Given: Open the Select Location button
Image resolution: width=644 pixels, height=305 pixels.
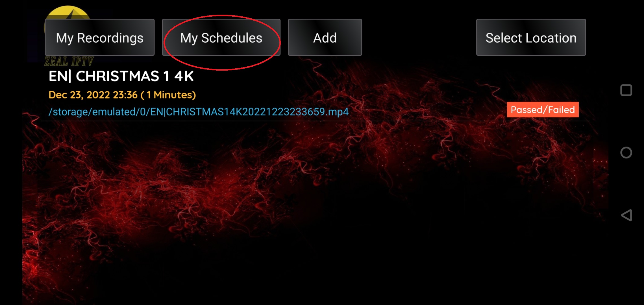Looking at the screenshot, I should point(531,37).
